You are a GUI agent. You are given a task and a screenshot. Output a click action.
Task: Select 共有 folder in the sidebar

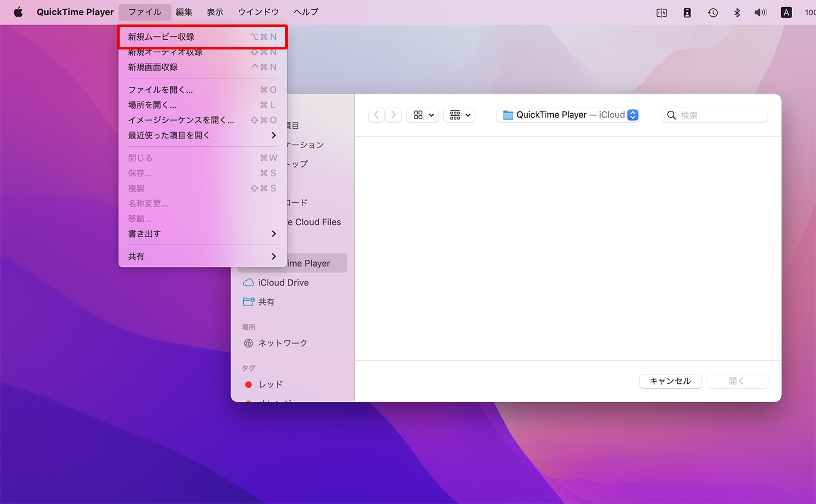pos(293,302)
